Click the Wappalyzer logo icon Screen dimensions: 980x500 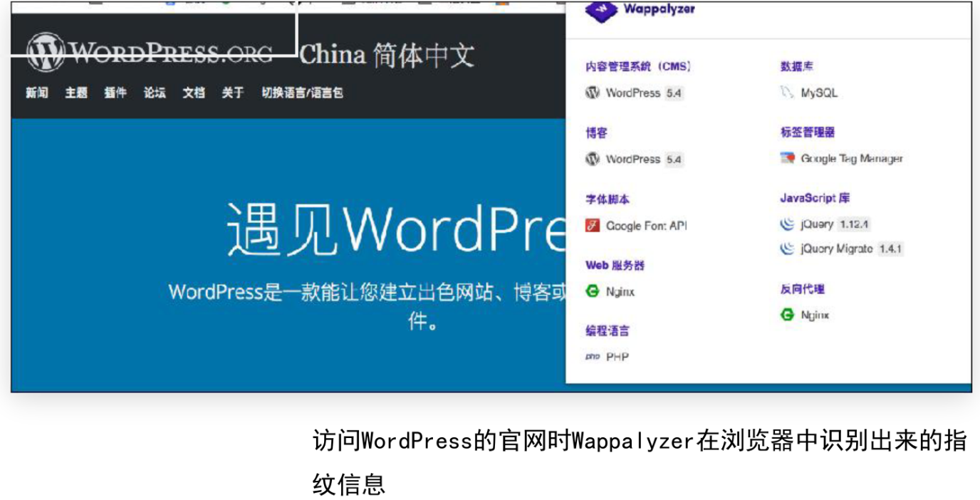600,11
